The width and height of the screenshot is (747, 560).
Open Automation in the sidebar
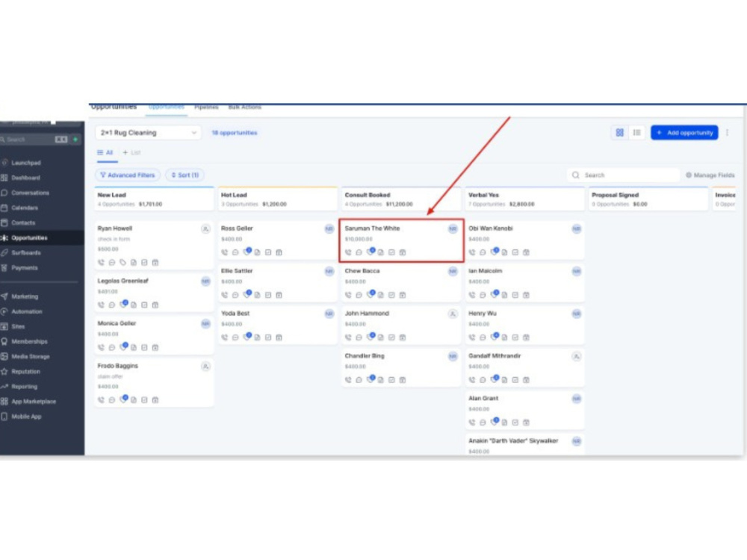pyautogui.click(x=27, y=311)
